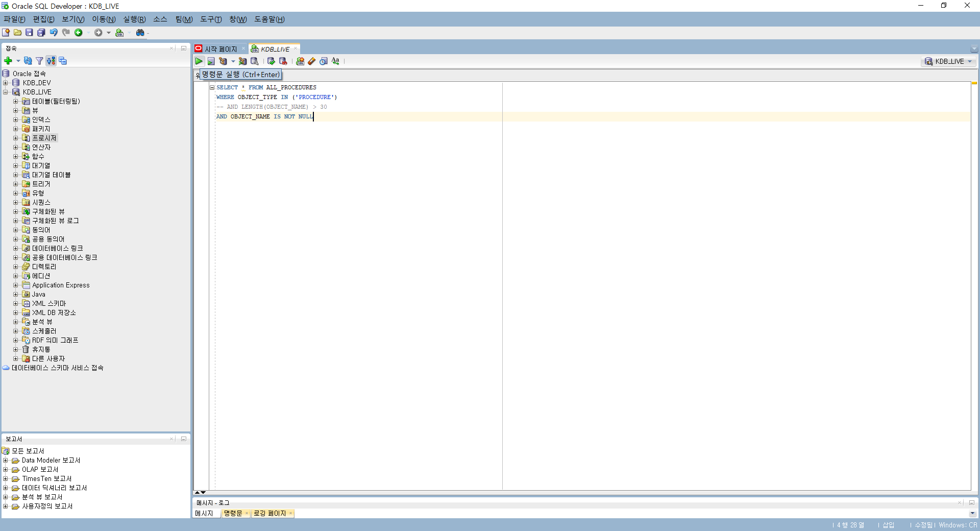Image resolution: width=980 pixels, height=531 pixels.
Task: Collapse the SQL statement fold marker
Action: point(212,87)
